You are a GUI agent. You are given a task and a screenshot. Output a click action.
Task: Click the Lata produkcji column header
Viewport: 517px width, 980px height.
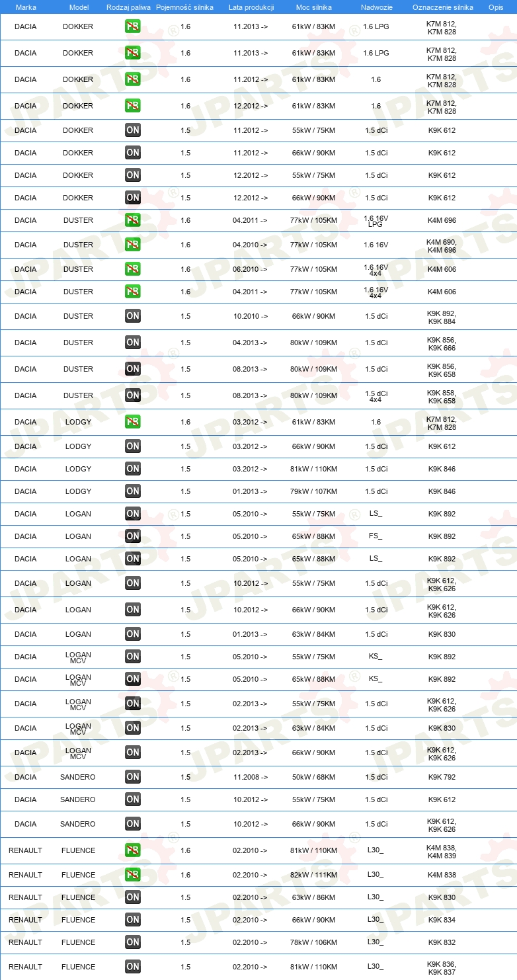251,7
